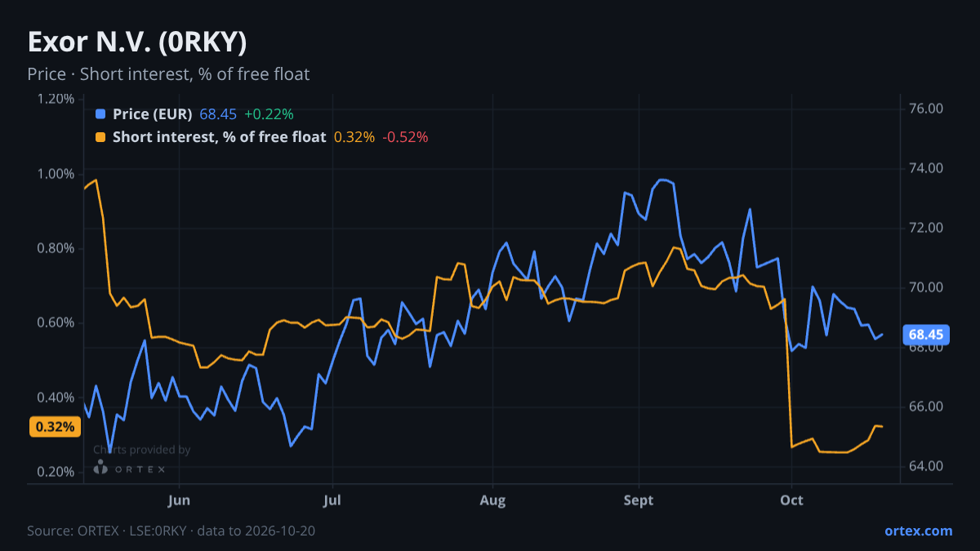Click the blue Price (EUR) legend swatch

100,114
